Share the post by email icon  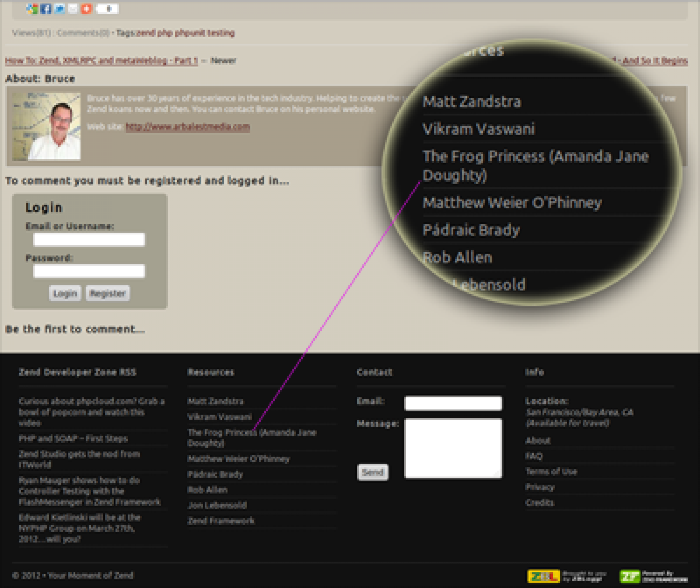(73, 9)
